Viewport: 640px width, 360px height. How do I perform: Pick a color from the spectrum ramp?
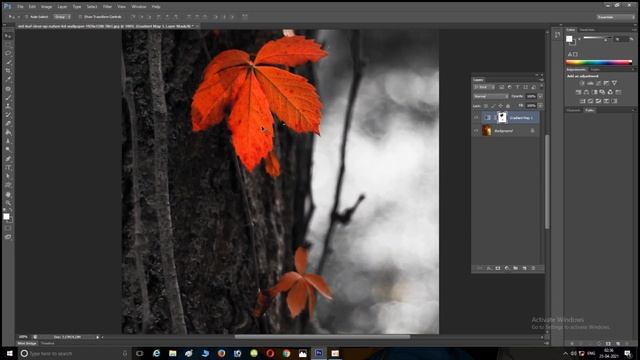point(599,62)
